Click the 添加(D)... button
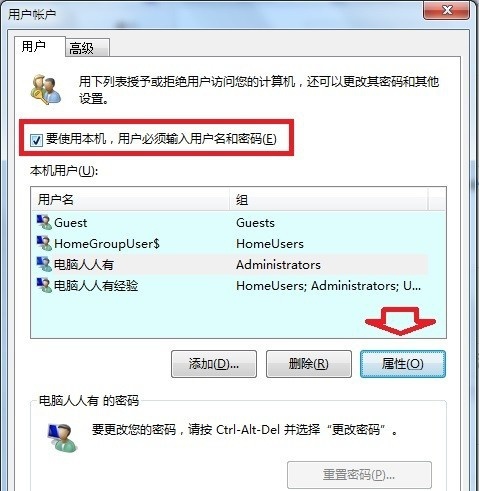Image resolution: width=479 pixels, height=491 pixels. click(x=214, y=364)
